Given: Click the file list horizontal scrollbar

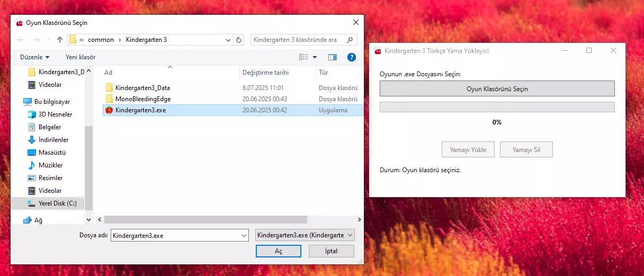Looking at the screenshot, I should pyautogui.click(x=205, y=219).
